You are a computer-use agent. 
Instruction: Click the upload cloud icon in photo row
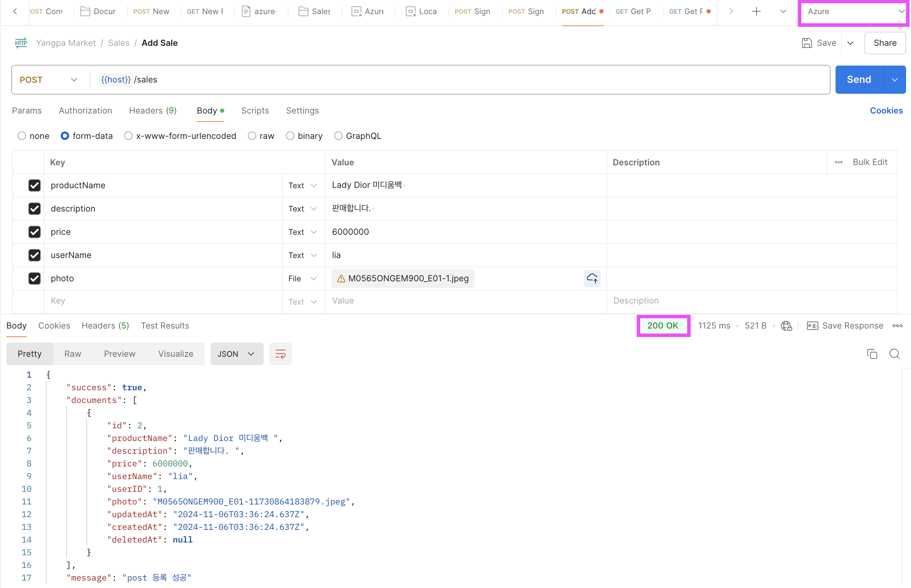592,278
